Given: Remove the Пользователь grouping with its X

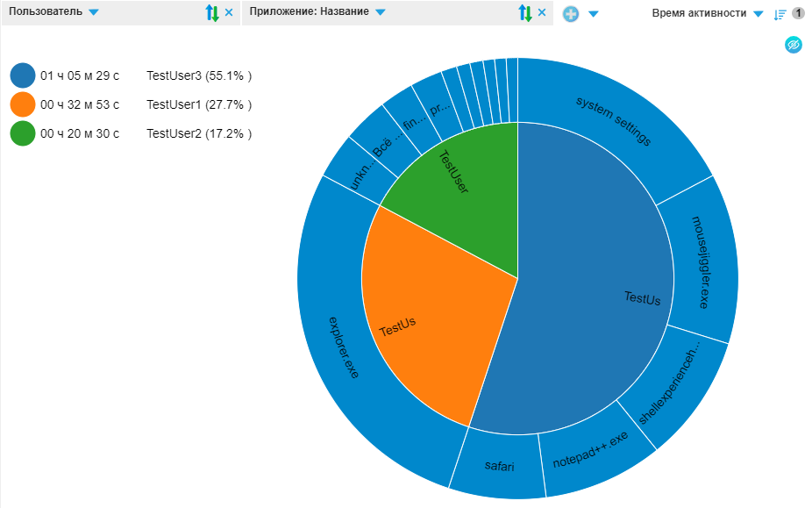Looking at the screenshot, I should [229, 12].
